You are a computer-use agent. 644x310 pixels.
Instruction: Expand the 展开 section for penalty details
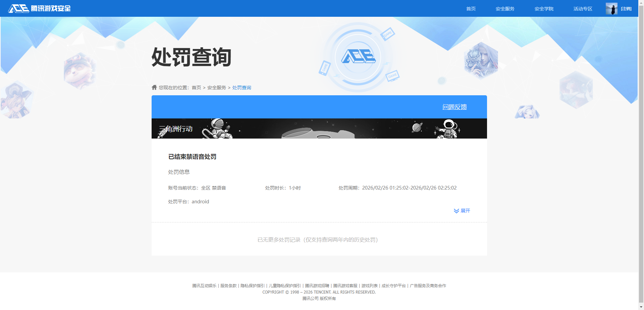[466, 211]
